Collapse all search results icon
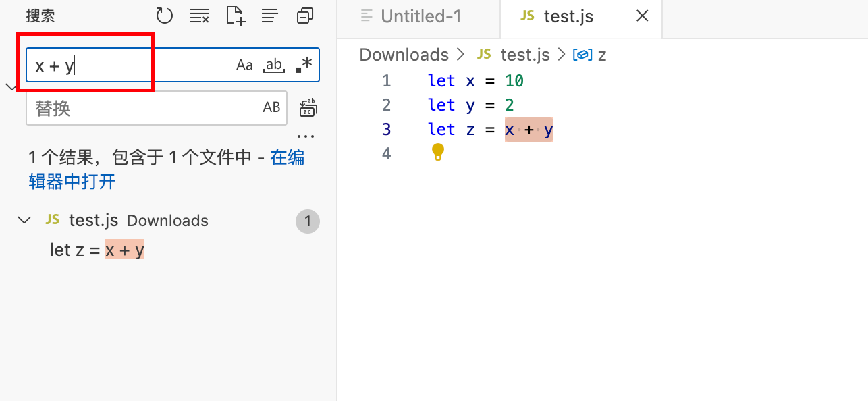868x401 pixels. 305,16
